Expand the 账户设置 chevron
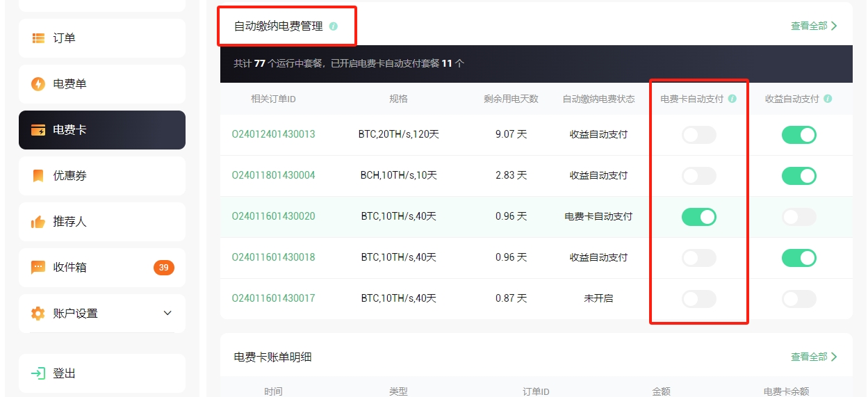 pos(167,314)
